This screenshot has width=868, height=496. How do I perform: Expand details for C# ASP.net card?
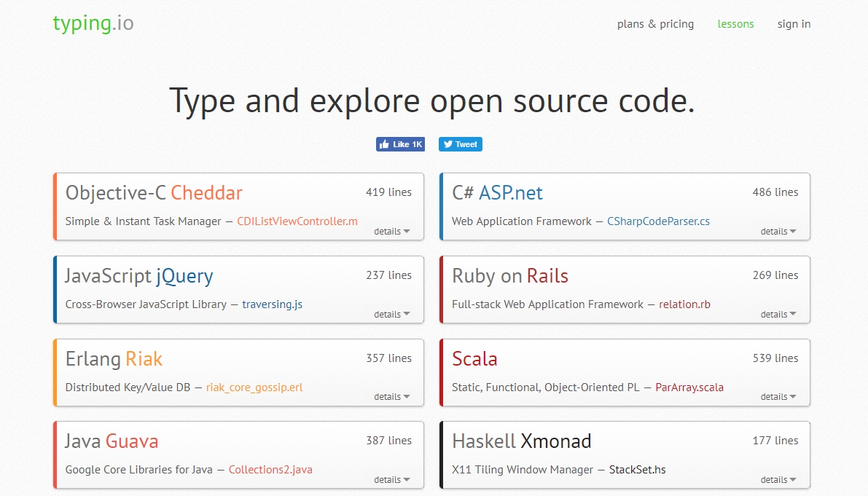click(778, 231)
